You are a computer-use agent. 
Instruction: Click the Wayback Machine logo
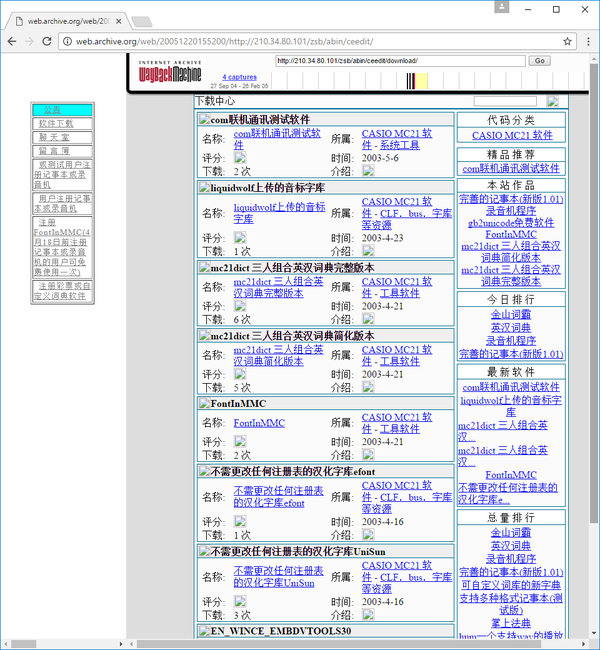pos(170,72)
